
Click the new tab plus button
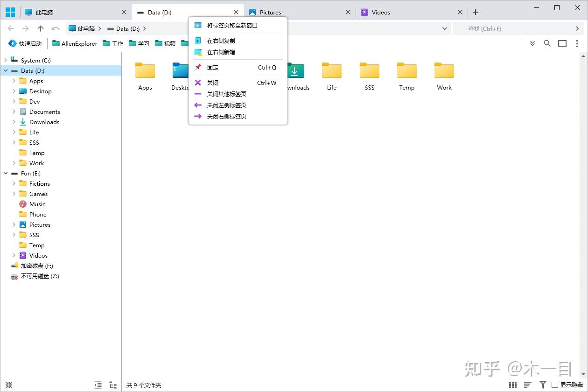pos(476,12)
